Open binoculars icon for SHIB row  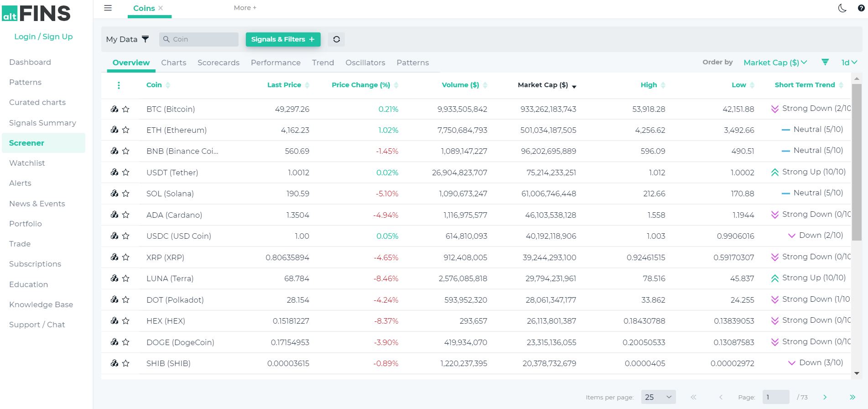(x=114, y=363)
